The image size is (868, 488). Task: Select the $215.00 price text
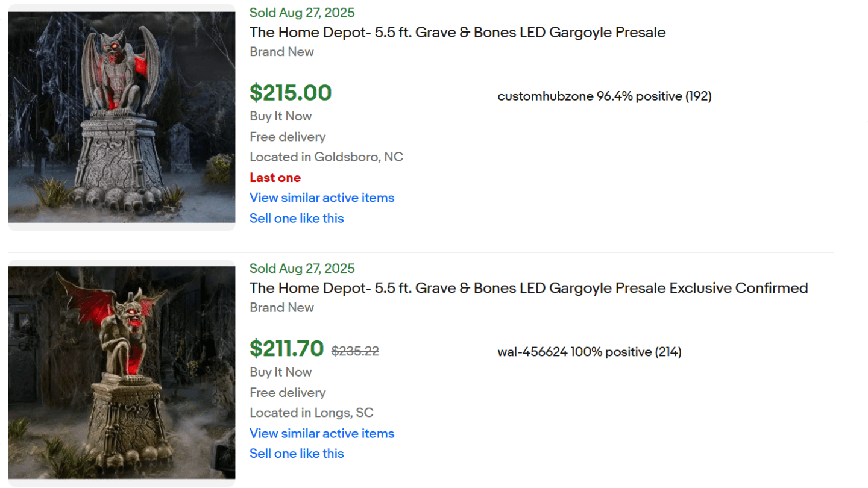click(291, 93)
